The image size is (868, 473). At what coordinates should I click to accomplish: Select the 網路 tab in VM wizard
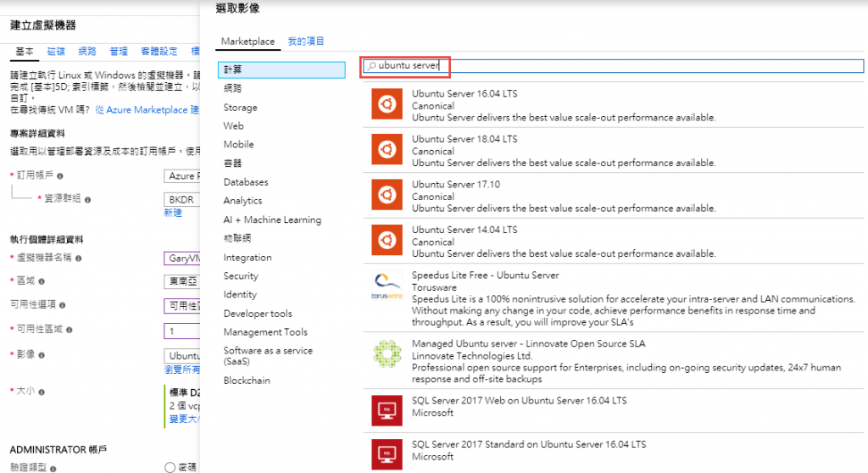coord(87,52)
